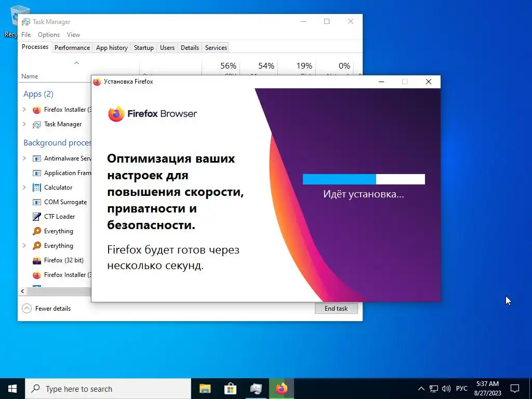Expand the Firefox Installer app row
Screen dimensions: 532x399
point(24,110)
